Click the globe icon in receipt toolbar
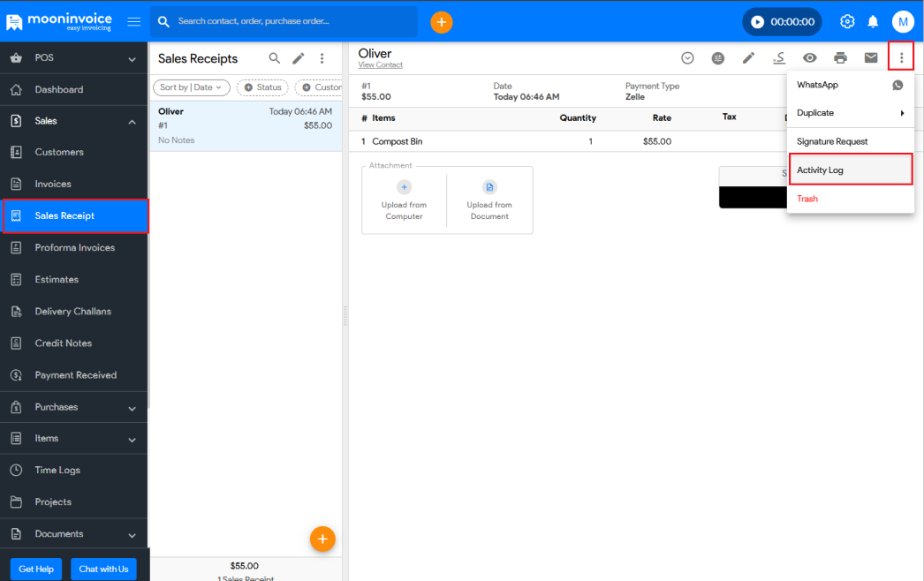Image resolution: width=924 pixels, height=581 pixels. [x=718, y=57]
